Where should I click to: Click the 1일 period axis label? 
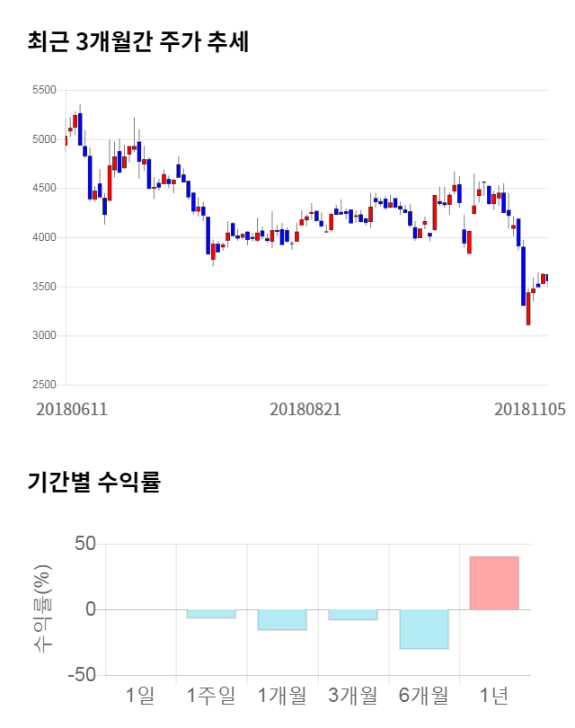click(x=140, y=695)
